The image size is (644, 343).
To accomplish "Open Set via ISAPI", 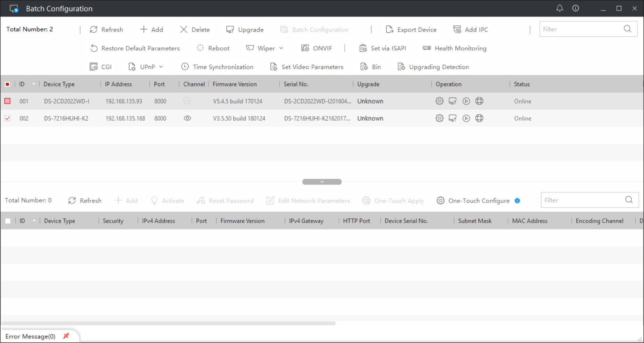I will pyautogui.click(x=383, y=48).
